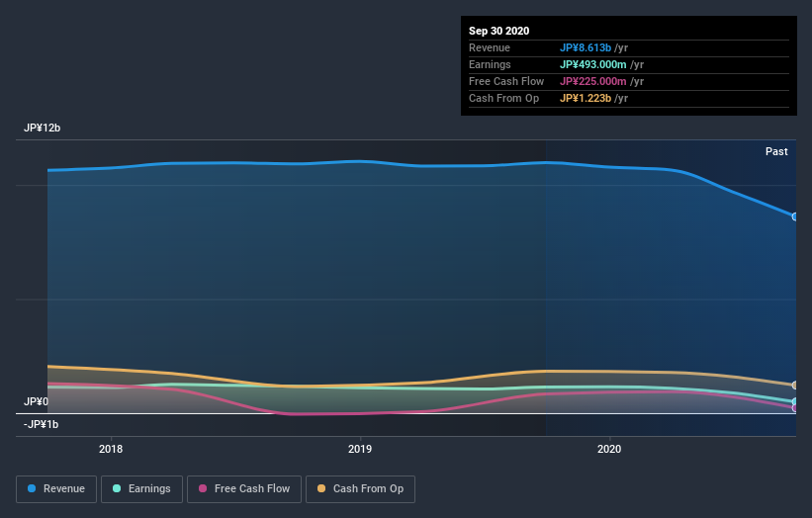Click the Past label on chart
The height and width of the screenshot is (518, 812).
tap(776, 151)
